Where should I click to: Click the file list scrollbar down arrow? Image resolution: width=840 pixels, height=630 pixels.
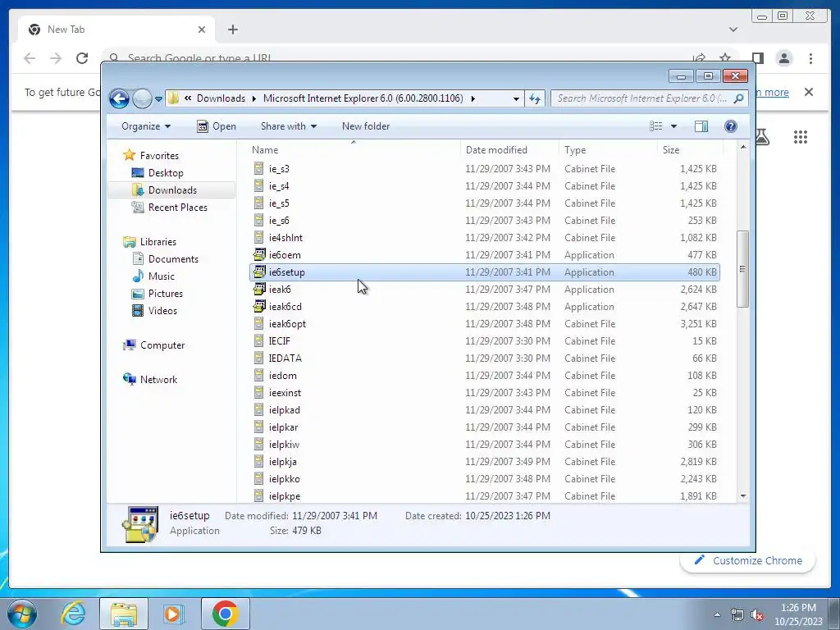coord(743,496)
